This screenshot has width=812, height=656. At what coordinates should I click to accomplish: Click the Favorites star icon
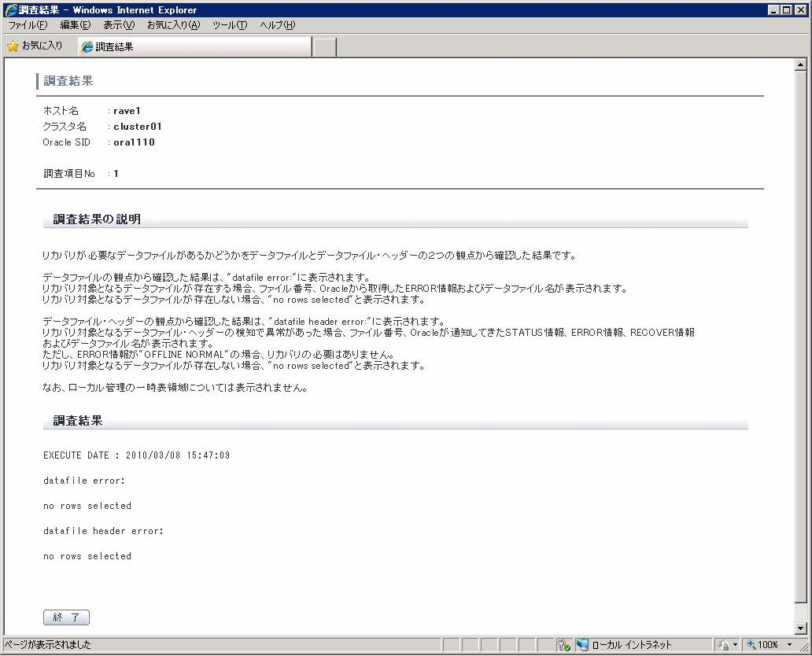pos(13,46)
